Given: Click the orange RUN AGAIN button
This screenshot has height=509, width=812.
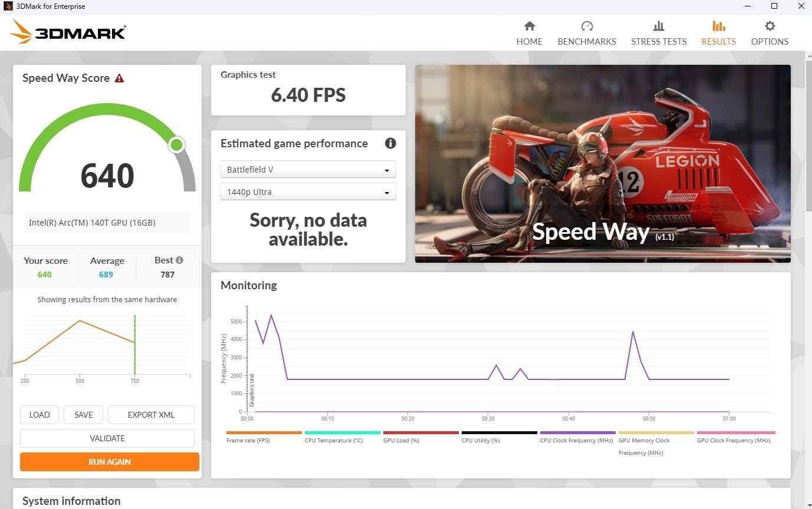Looking at the screenshot, I should 110,462.
